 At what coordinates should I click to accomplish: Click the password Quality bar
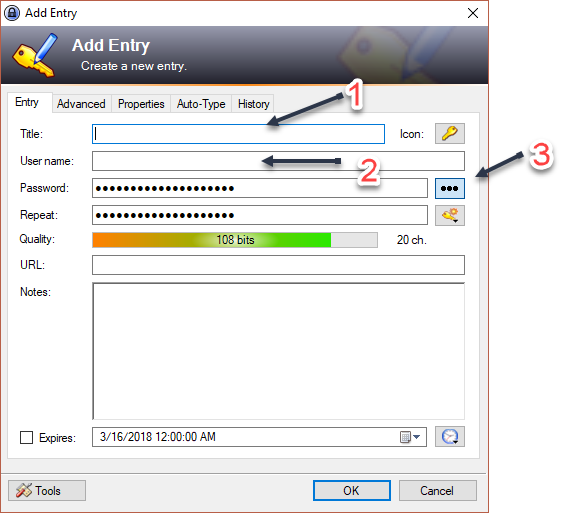235,240
